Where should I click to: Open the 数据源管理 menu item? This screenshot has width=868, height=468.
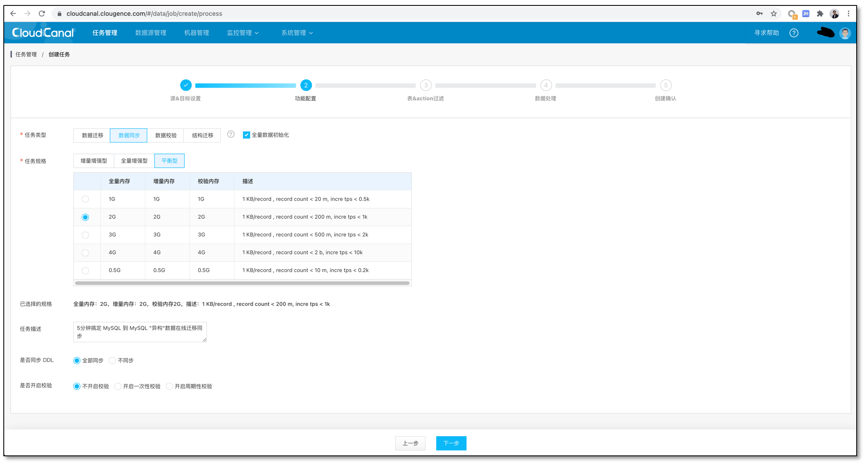[x=151, y=33]
